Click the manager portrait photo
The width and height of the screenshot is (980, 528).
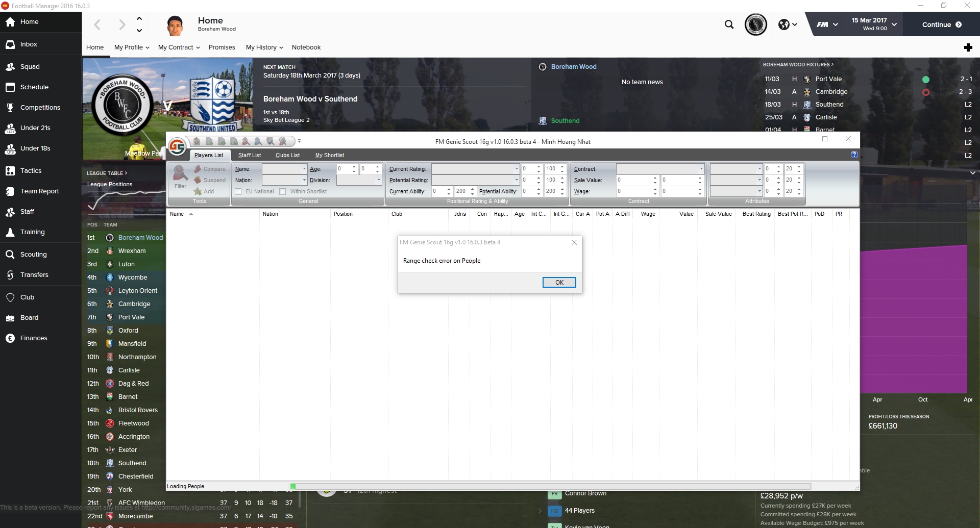pyautogui.click(x=175, y=25)
